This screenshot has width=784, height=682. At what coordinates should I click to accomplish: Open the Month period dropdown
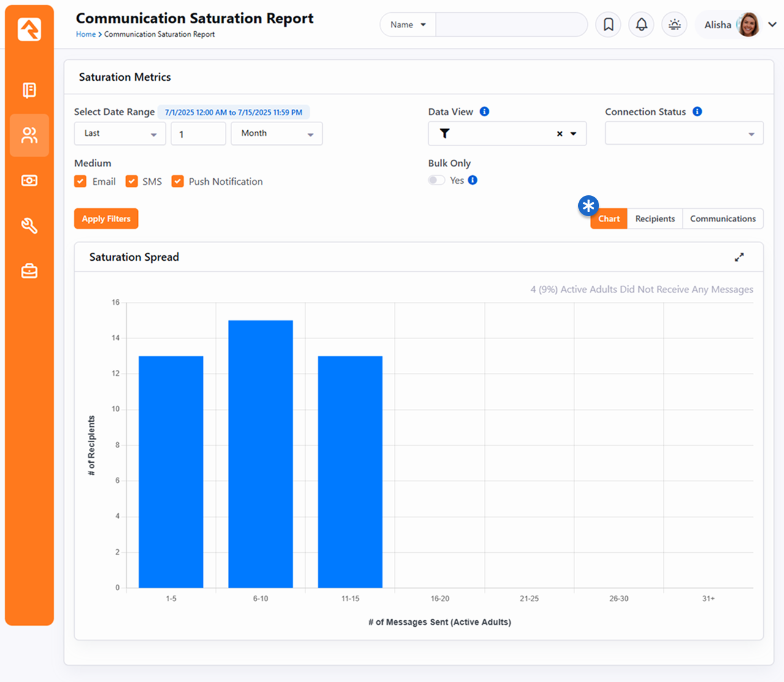[x=276, y=133]
